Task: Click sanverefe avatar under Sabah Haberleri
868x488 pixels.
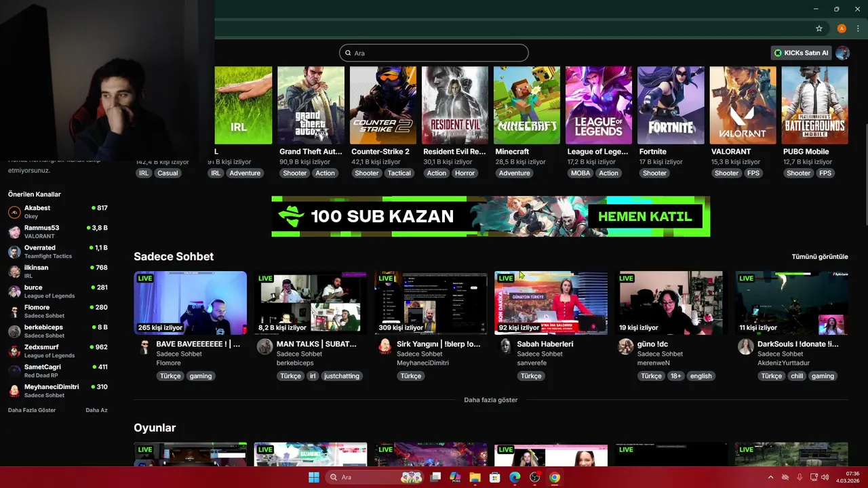Action: click(505, 347)
